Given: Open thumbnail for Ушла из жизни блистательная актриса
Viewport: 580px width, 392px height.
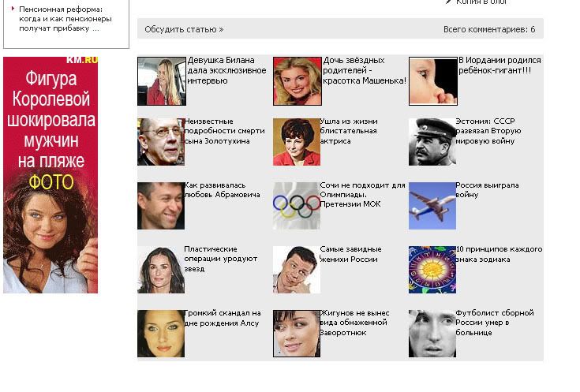Looking at the screenshot, I should pyautogui.click(x=297, y=142).
